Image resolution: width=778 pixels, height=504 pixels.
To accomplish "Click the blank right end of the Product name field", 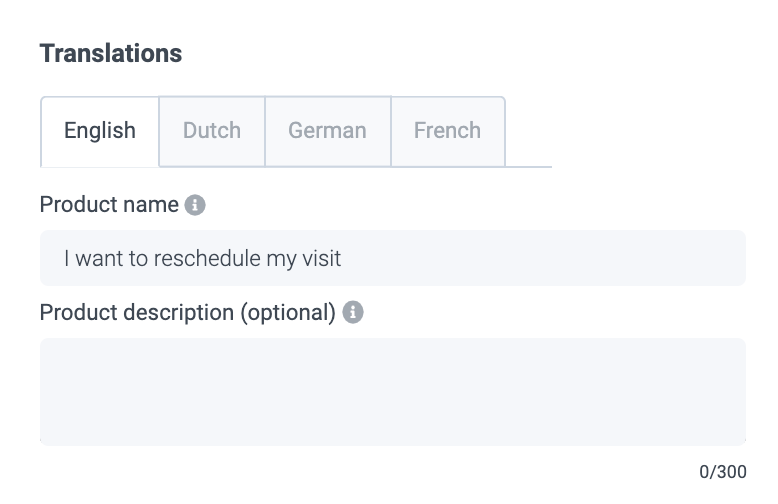I will (700, 259).
